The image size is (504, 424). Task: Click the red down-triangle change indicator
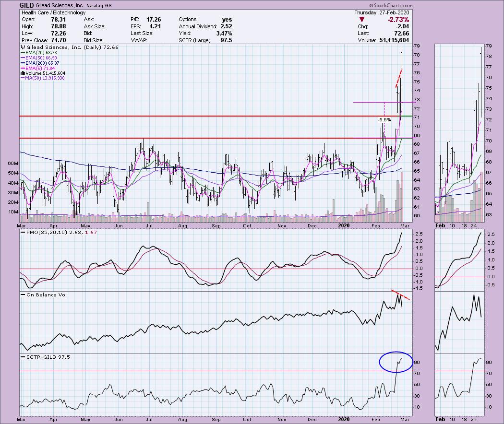pyautogui.click(x=362, y=20)
